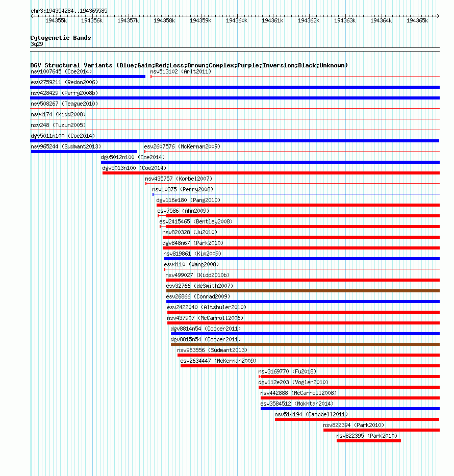Click the blue bar under nsv965244
This screenshot has width=454, height=476.
[x=84, y=152]
